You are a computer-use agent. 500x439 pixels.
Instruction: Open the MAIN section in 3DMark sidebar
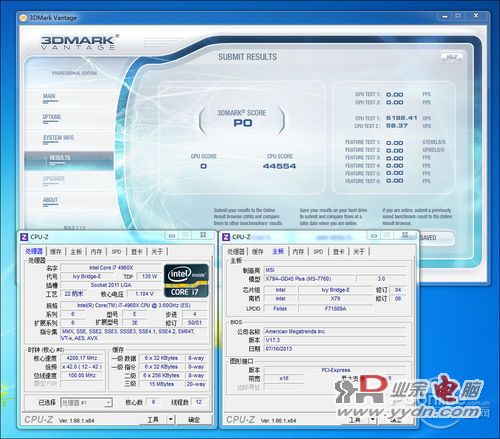[49, 96]
